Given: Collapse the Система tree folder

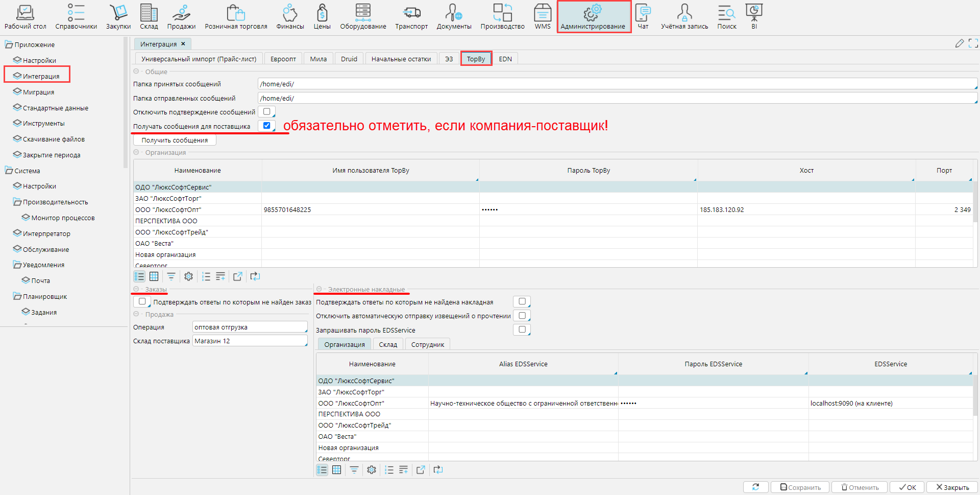Looking at the screenshot, I should pos(9,171).
